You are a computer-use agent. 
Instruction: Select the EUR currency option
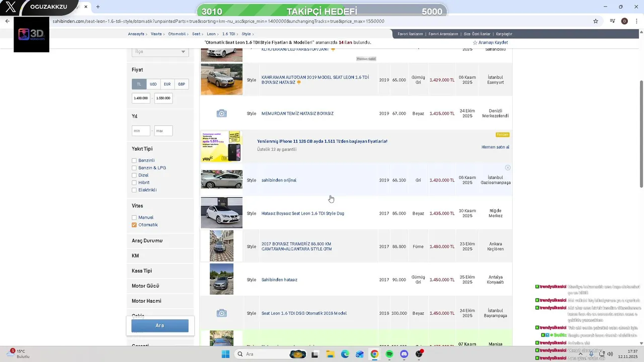pos(167,84)
